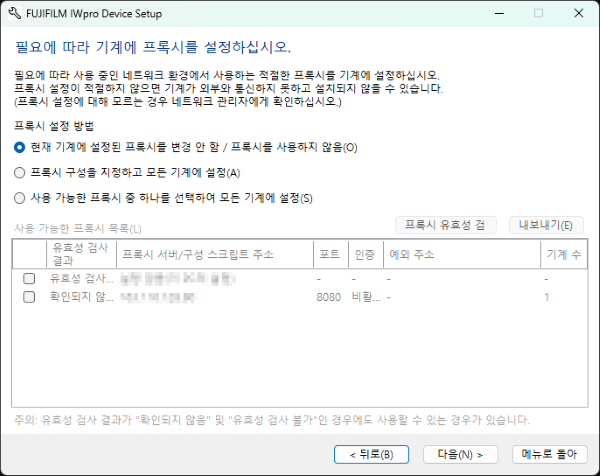Check the '유효성 검사...' row checkbox
Image resolution: width=600 pixels, height=476 pixels.
pos(29,279)
